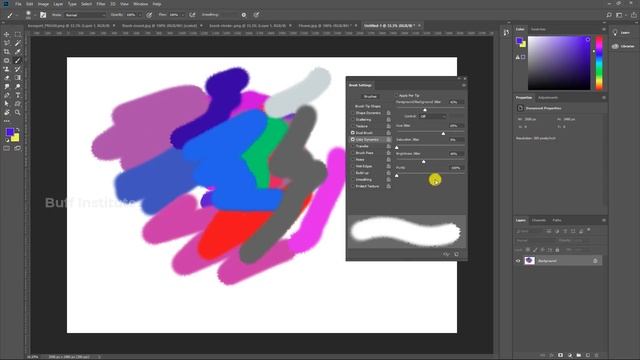Select the Clone Stamp tool

tap(7, 69)
